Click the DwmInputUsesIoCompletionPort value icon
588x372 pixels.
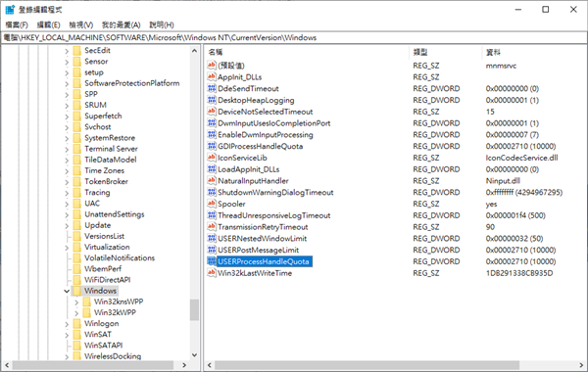pyautogui.click(x=212, y=123)
